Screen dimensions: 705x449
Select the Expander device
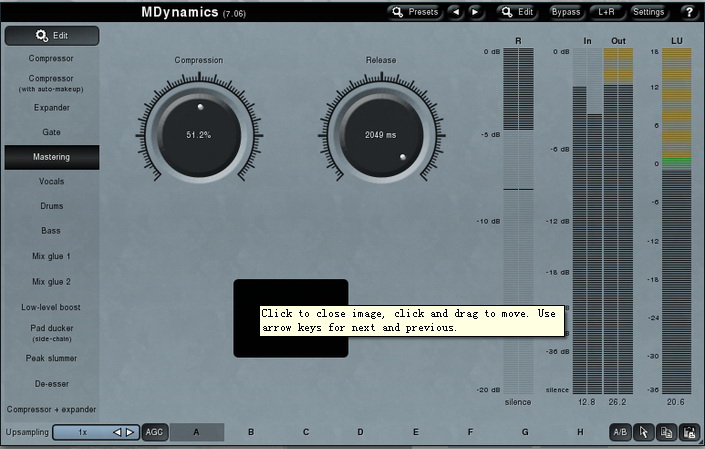(51, 108)
